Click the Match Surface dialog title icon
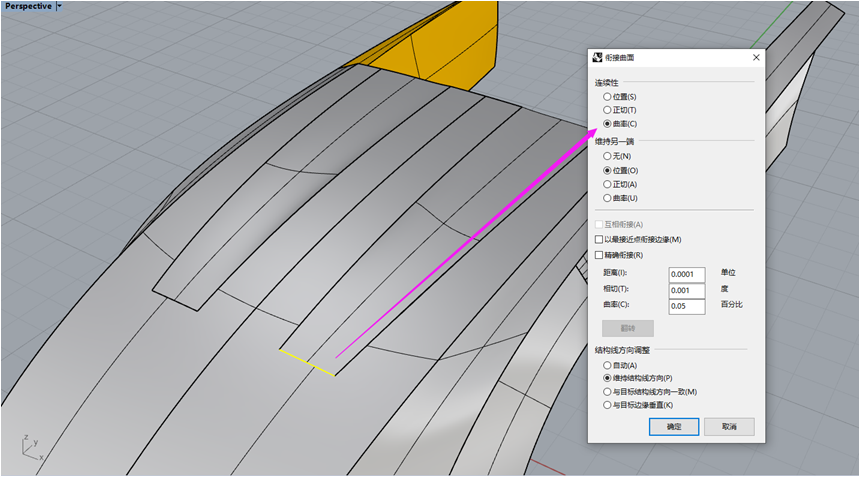This screenshot has height=477, width=860. pyautogui.click(x=598, y=58)
